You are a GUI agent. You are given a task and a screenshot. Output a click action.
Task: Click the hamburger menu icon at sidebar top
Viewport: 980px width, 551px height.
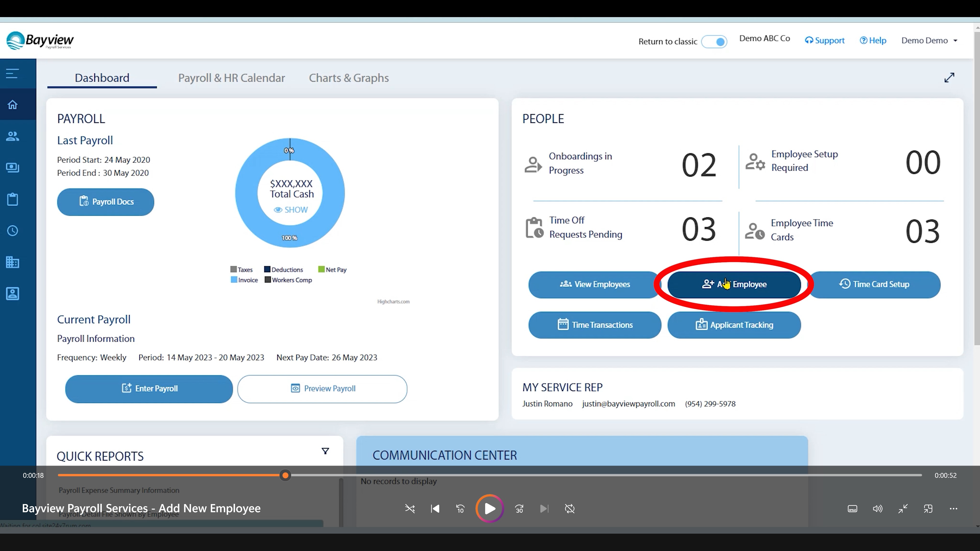click(x=13, y=73)
